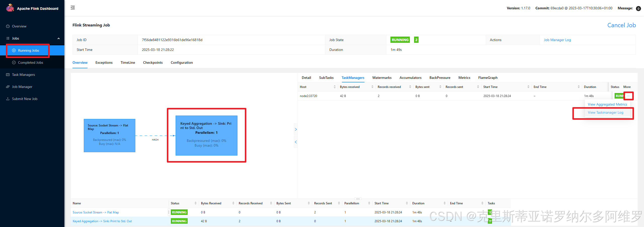
Task: Open the Overview sidebar item
Action: click(19, 26)
